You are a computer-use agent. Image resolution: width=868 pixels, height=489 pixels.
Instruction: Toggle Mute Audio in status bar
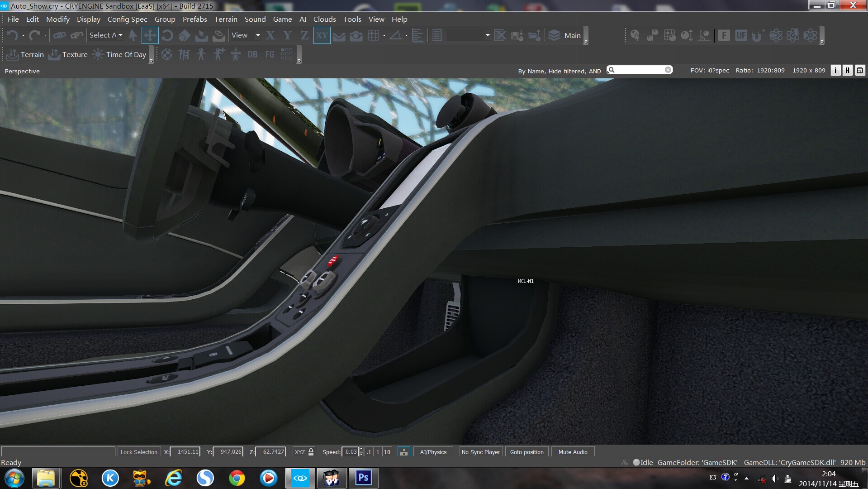click(x=573, y=452)
